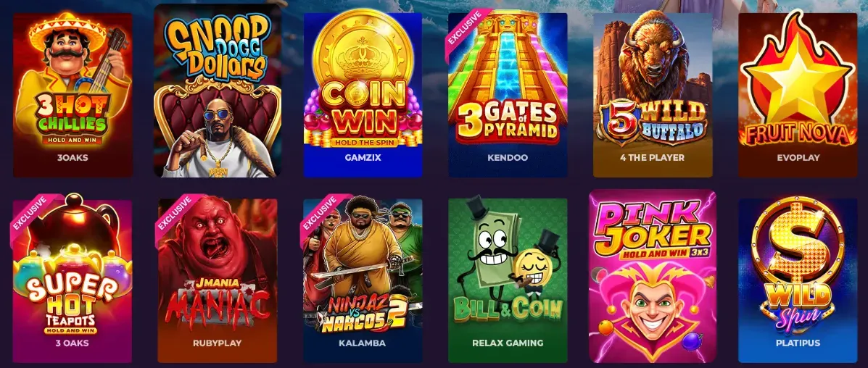The height and width of the screenshot is (368, 868).
Task: Launch the Bill & Coin game
Action: 508,280
